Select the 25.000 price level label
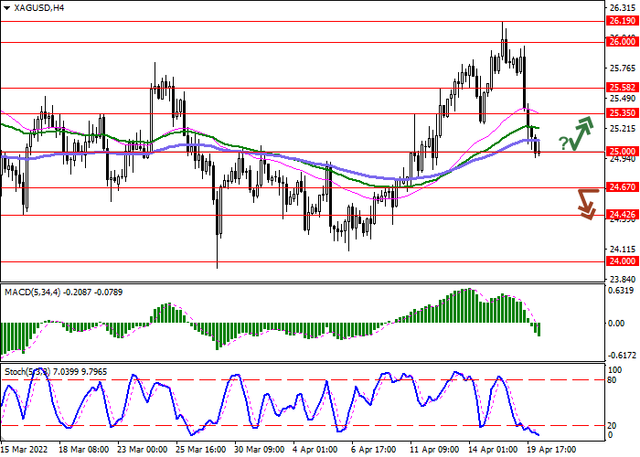Screen dimensions: 640x457 click(621, 152)
